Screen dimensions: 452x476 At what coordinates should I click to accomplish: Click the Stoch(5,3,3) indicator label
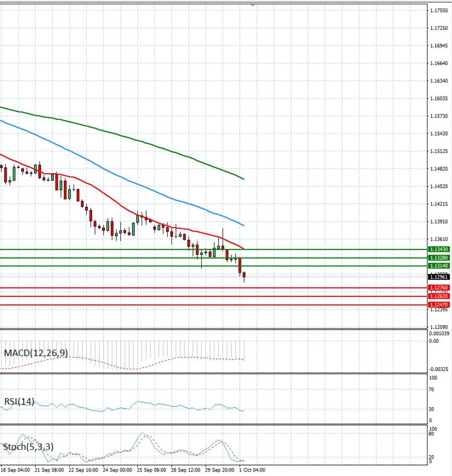[x=28, y=447]
